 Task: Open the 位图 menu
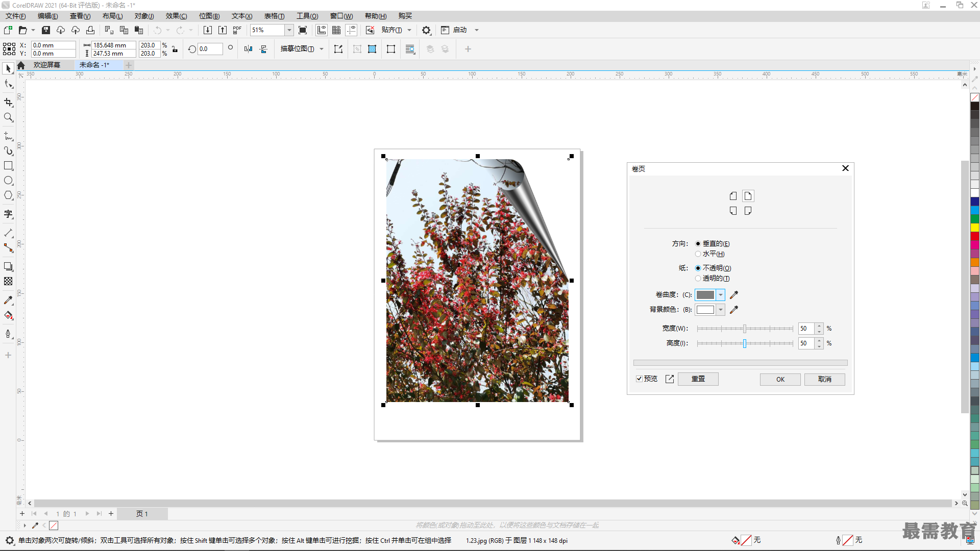(x=209, y=16)
